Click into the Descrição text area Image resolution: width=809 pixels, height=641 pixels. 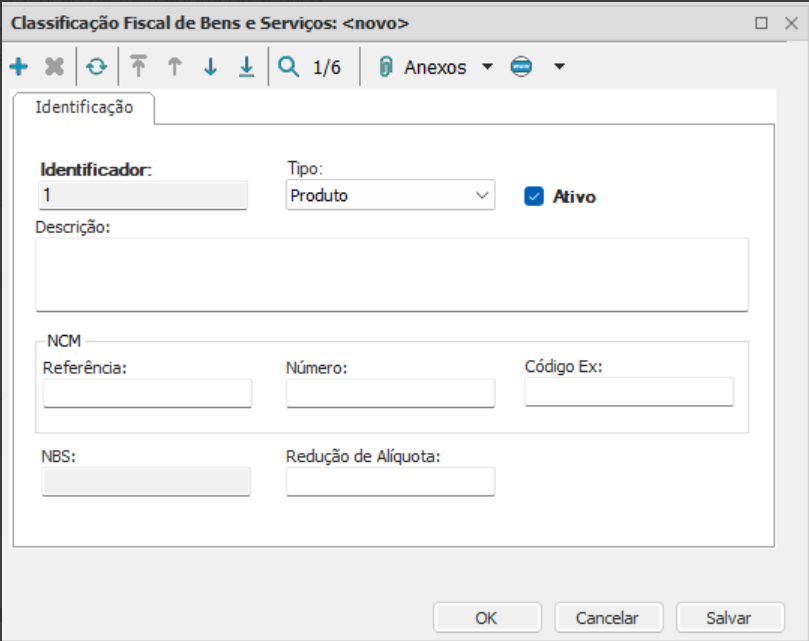(x=391, y=274)
